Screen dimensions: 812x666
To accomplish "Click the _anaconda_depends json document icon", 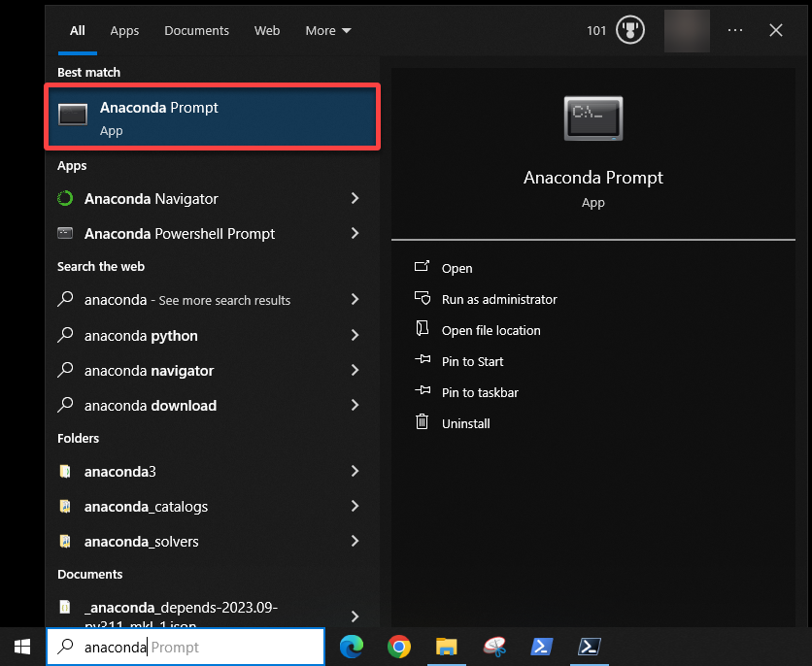I will click(x=65, y=606).
